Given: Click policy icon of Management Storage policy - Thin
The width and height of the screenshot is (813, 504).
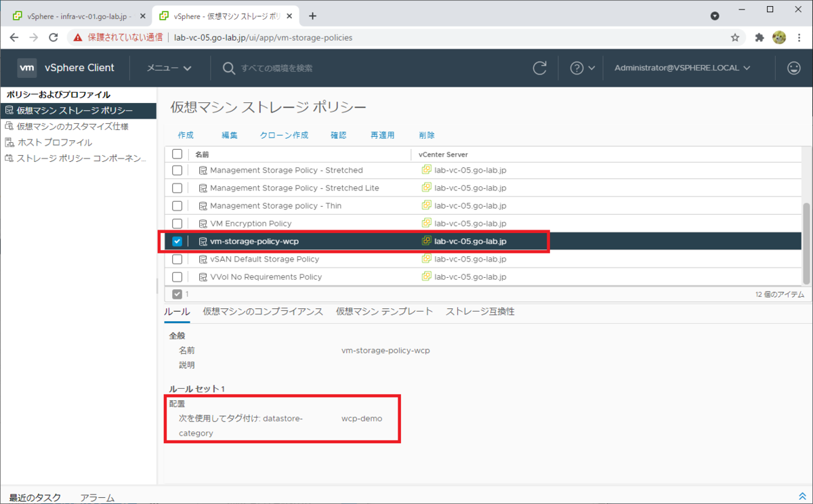Looking at the screenshot, I should [203, 205].
